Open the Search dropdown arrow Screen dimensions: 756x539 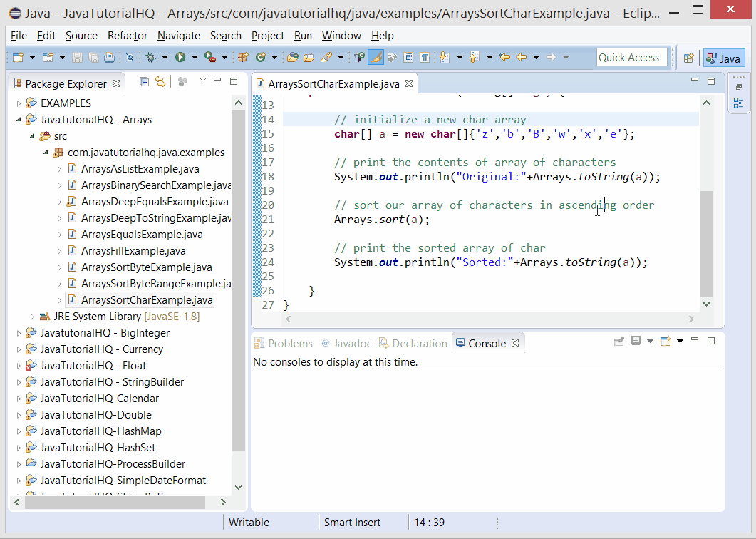[341, 58]
